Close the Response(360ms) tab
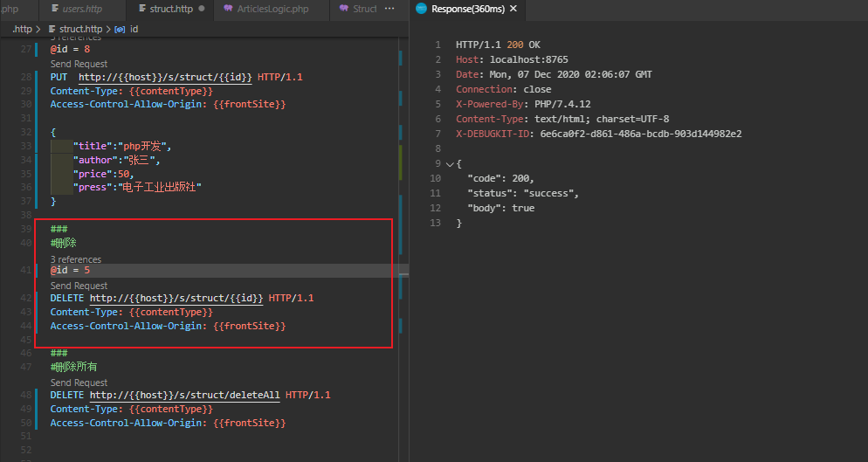Screen dimensions: 868x462 [513, 10]
